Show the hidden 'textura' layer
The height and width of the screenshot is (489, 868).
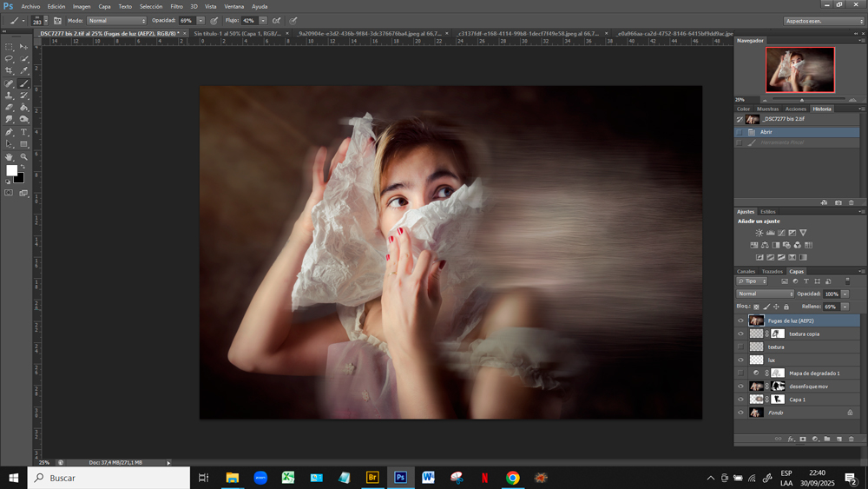click(740, 347)
